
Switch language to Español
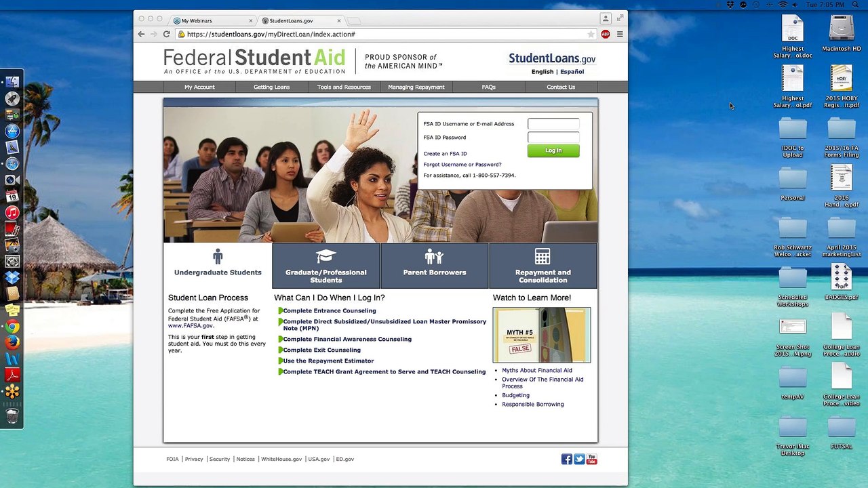(x=572, y=72)
